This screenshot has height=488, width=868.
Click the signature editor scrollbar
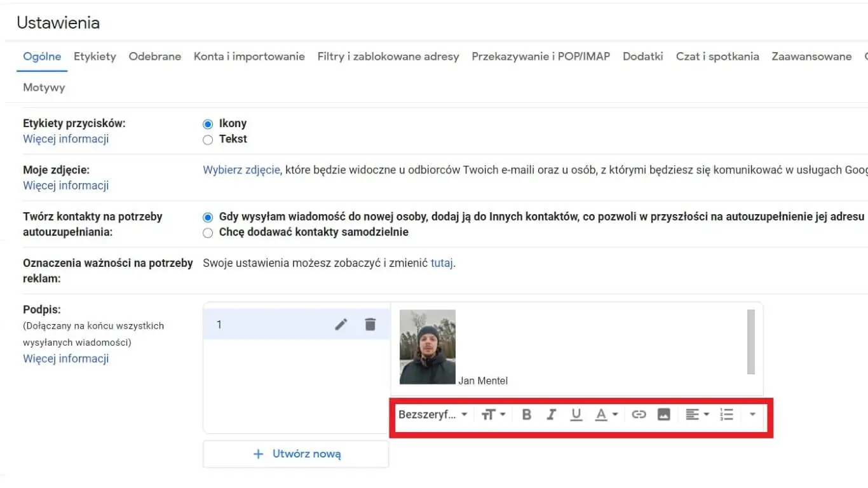click(x=751, y=342)
